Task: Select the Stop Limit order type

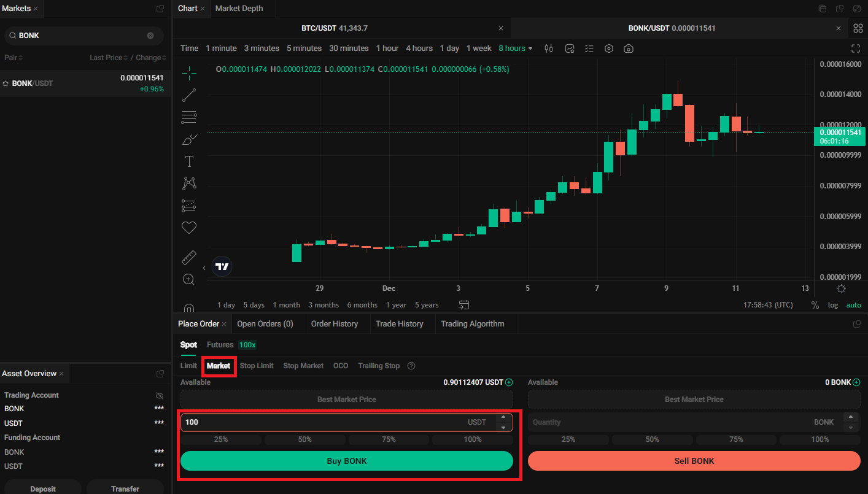Action: tap(257, 366)
